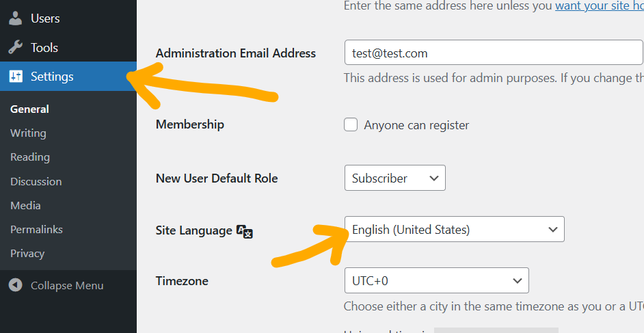Click the Users person icon in sidebar

(15, 18)
